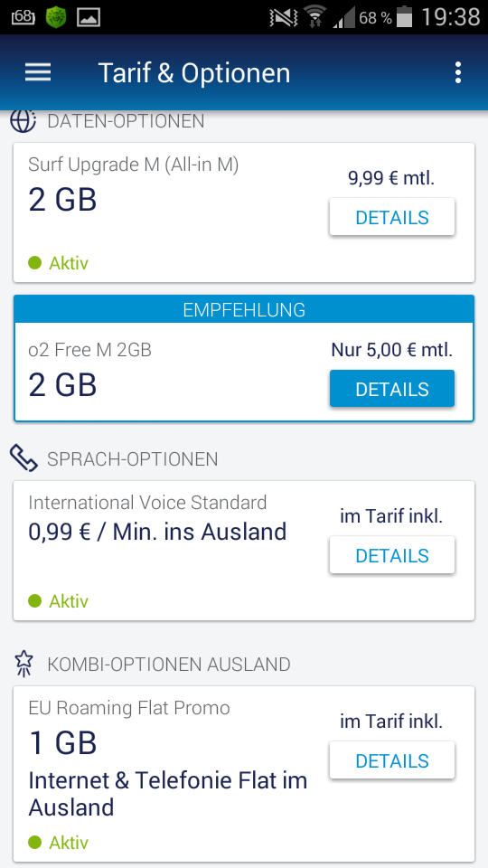The width and height of the screenshot is (488, 868).
Task: Tap the green shield status bar icon
Action: pyautogui.click(x=55, y=17)
